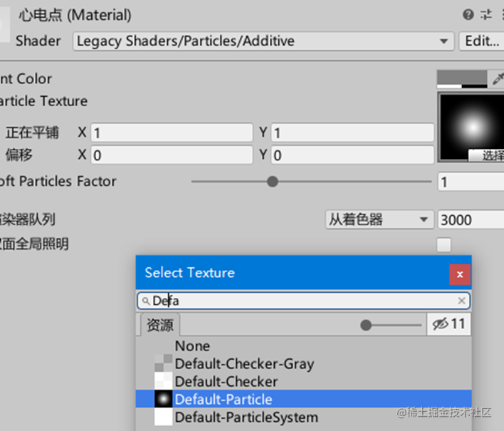Viewport: 504px width, 431px height.
Task: Switch to the 资源 tab
Action: click(160, 325)
